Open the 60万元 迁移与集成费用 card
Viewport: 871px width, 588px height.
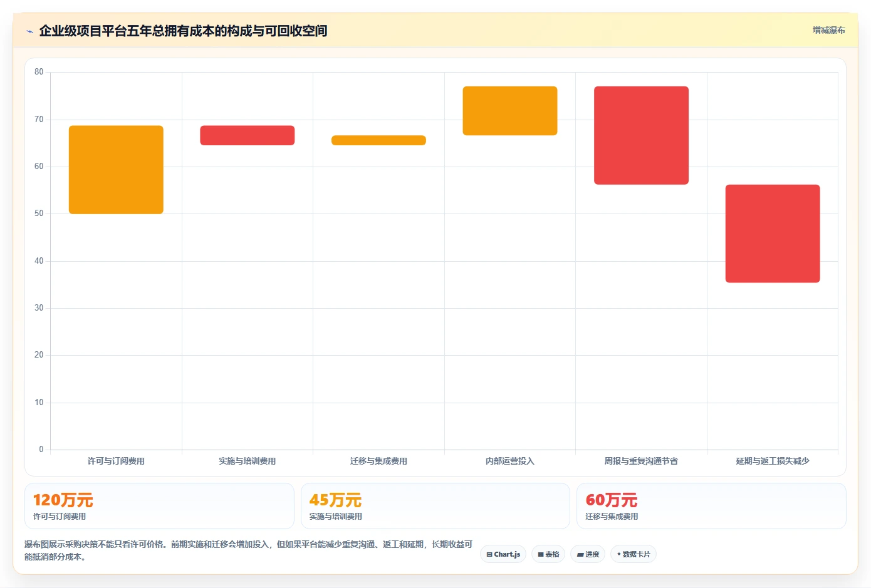711,506
